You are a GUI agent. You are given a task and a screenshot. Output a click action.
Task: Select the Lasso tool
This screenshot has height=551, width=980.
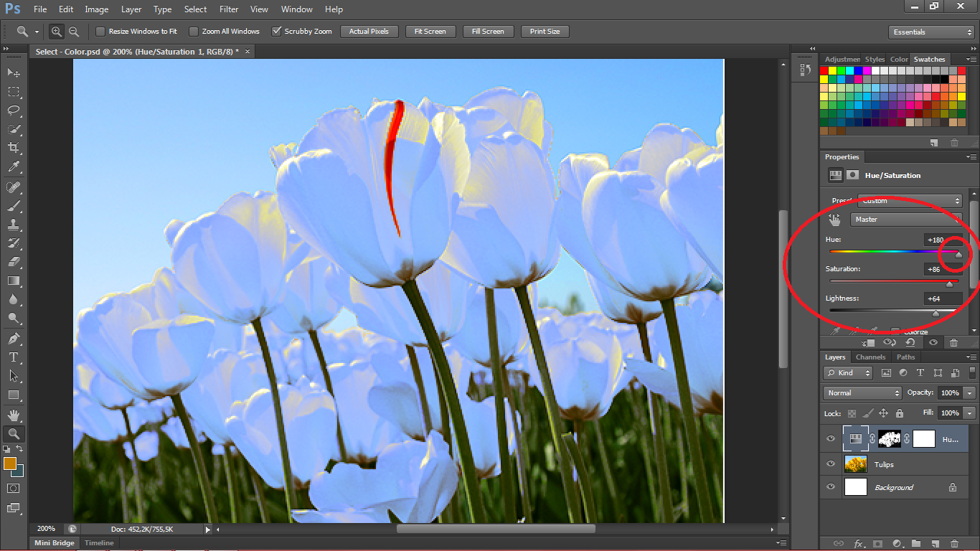pos(14,110)
